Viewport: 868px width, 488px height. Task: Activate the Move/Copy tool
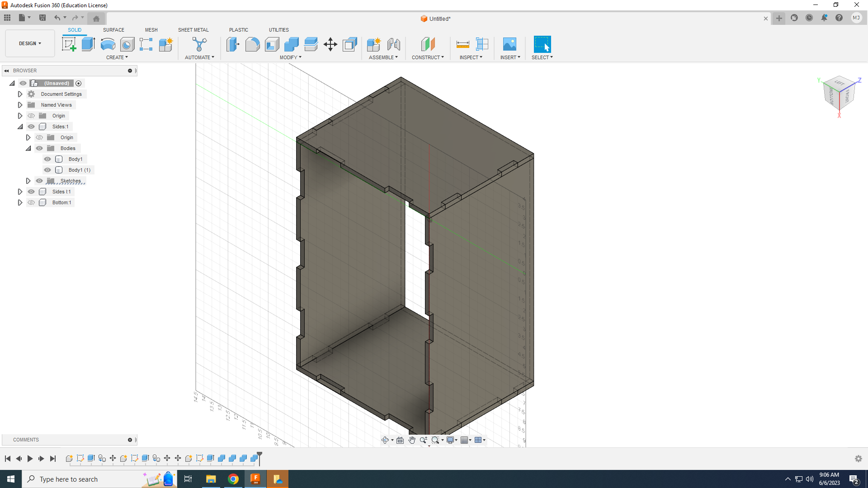330,44
